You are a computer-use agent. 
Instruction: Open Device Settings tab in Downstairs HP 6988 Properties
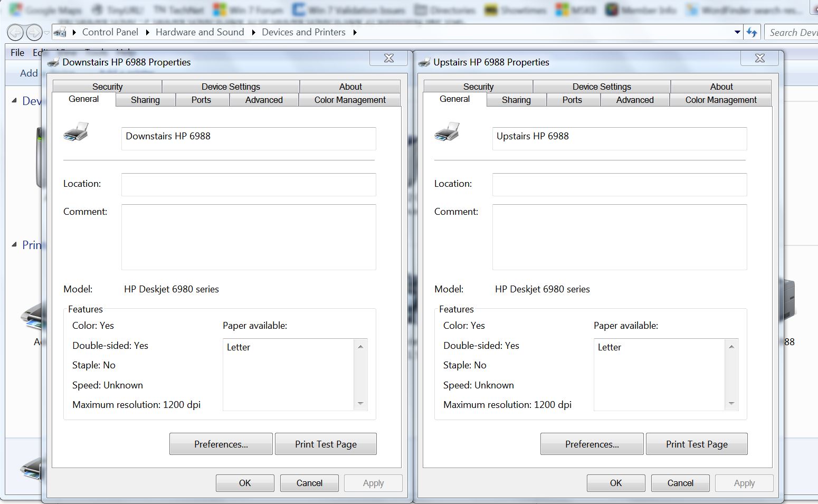(x=231, y=87)
